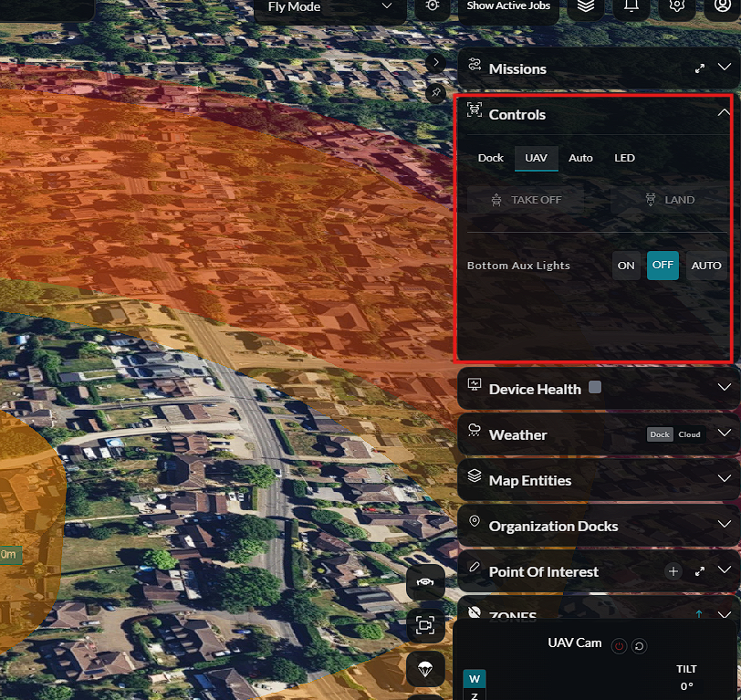Image resolution: width=741 pixels, height=700 pixels.
Task: Click the 0m distance label on map
Action: coord(9,554)
